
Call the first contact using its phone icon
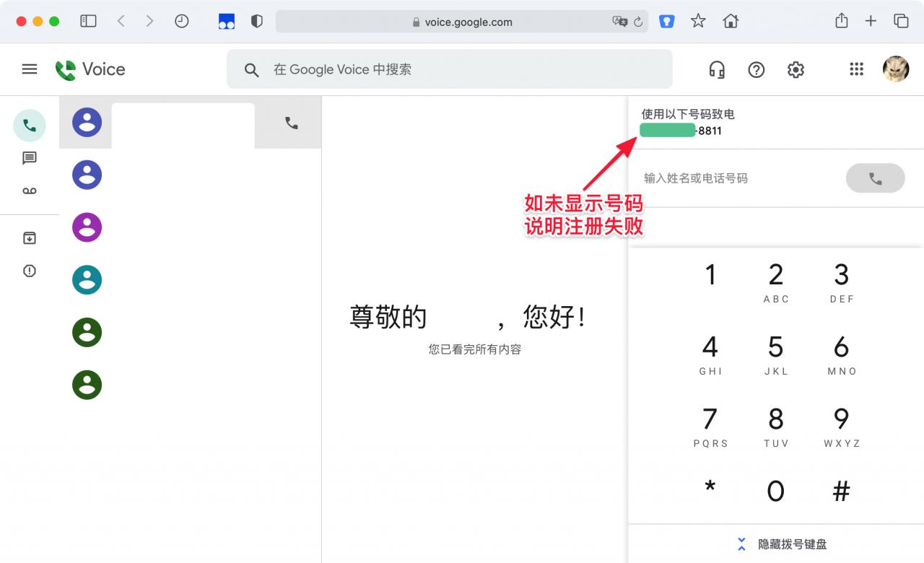(x=291, y=123)
